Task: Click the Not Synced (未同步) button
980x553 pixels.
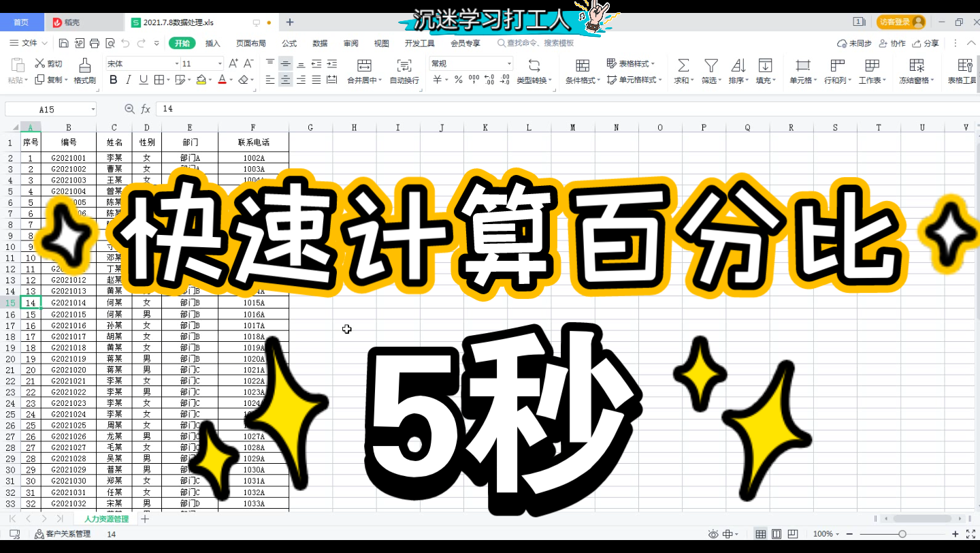Action: point(854,43)
